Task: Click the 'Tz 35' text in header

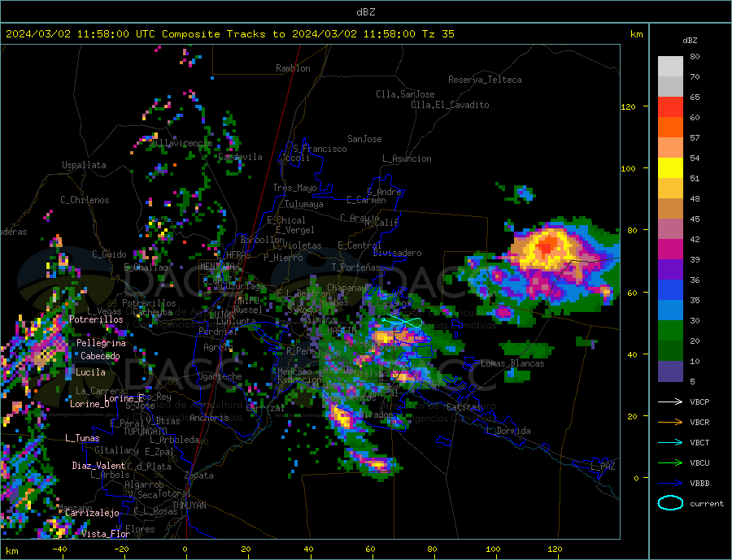Action: [438, 34]
